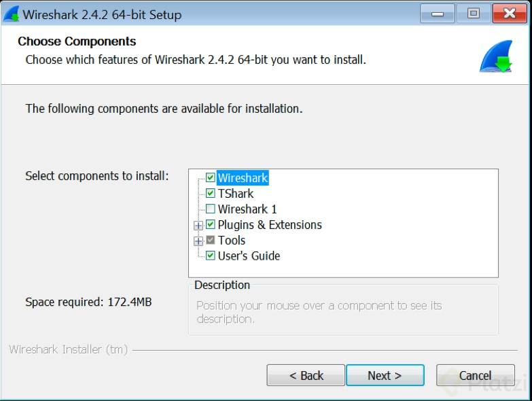Image resolution: width=532 pixels, height=401 pixels.
Task: Uncheck the User's Guide checkbox
Action: tap(211, 256)
